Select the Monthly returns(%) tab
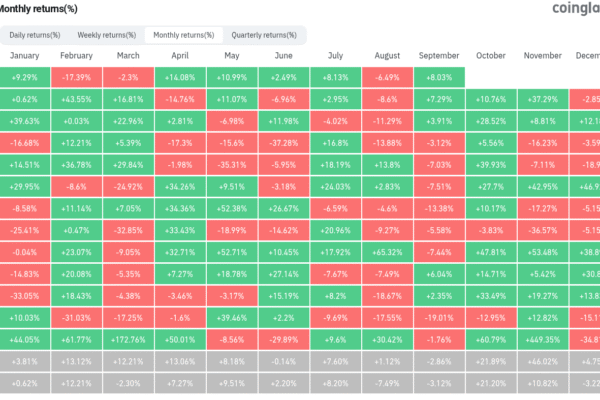The image size is (600, 400). [x=182, y=35]
